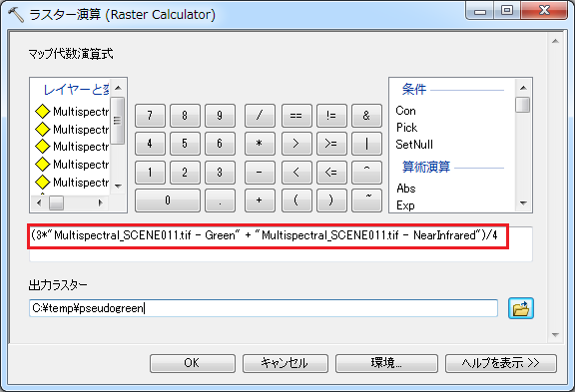Insert the plus operator
This screenshot has height=392, width=575.
click(x=260, y=200)
